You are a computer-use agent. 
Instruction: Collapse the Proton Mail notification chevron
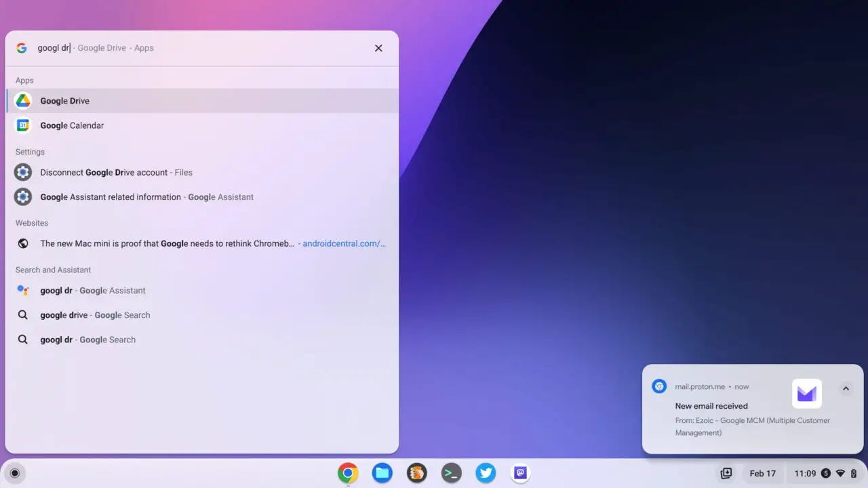pyautogui.click(x=845, y=388)
